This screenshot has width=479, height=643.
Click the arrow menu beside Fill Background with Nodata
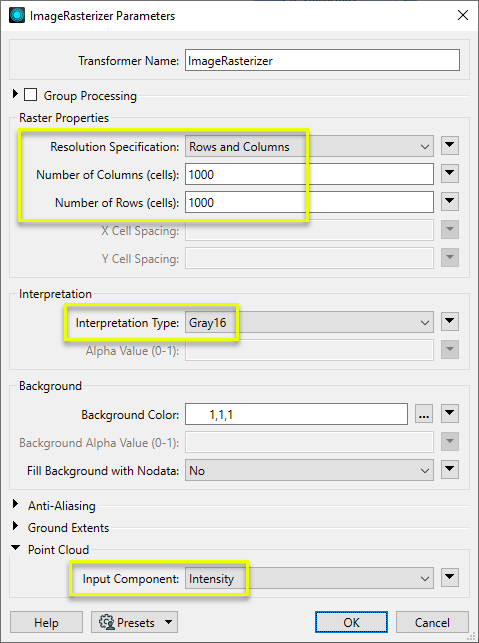tap(450, 470)
